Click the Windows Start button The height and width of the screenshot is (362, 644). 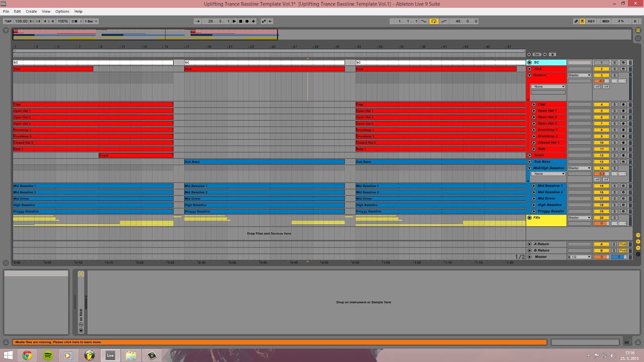point(8,355)
